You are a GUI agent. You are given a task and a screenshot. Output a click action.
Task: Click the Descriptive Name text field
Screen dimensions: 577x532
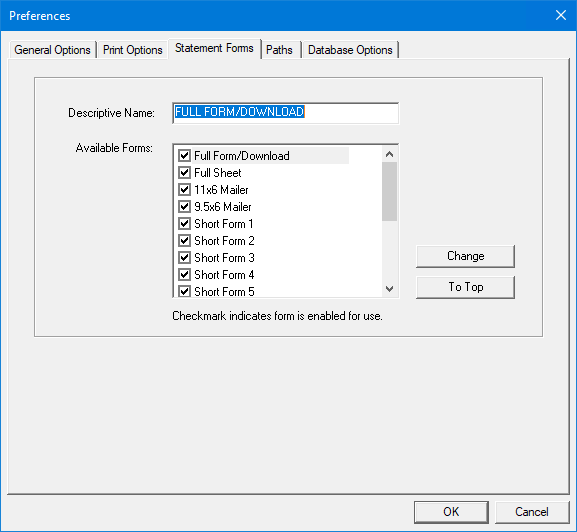(286, 113)
